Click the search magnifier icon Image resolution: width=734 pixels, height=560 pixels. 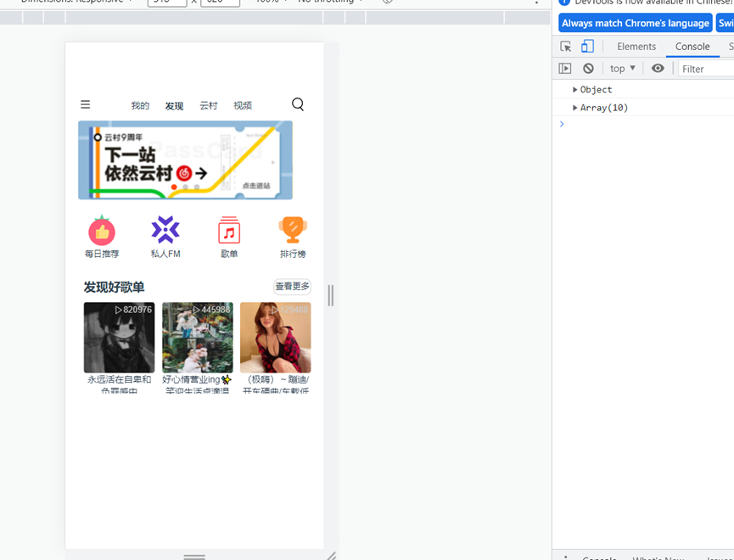click(298, 104)
